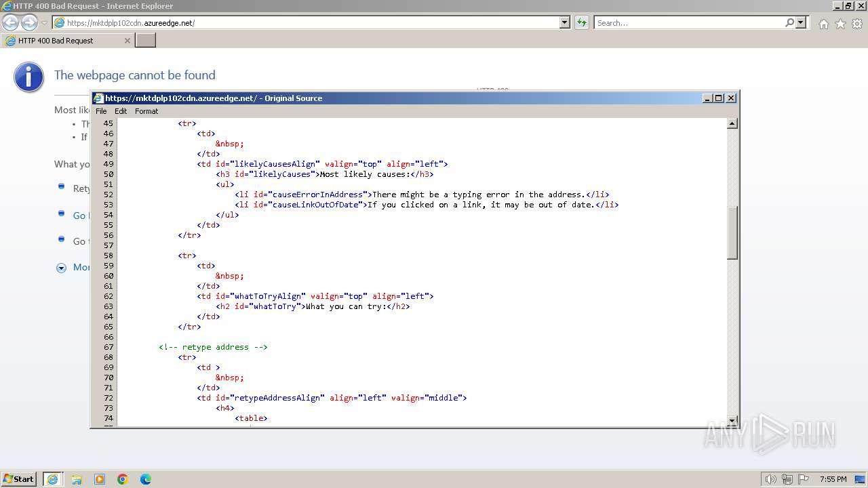Click the 'Most likely causes:' source line
The height and width of the screenshot is (488, 868).
click(325, 174)
